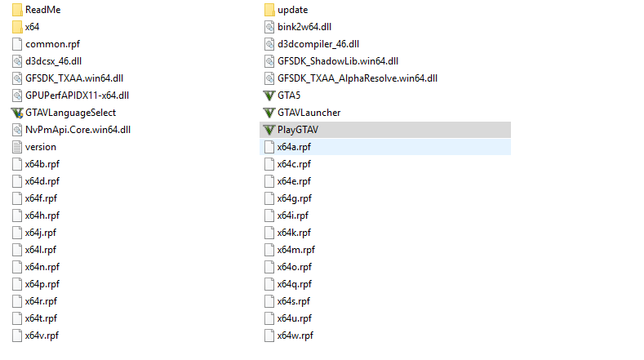This screenshot has height=360, width=644.
Task: Select the x64 folder icon
Action: (17, 27)
